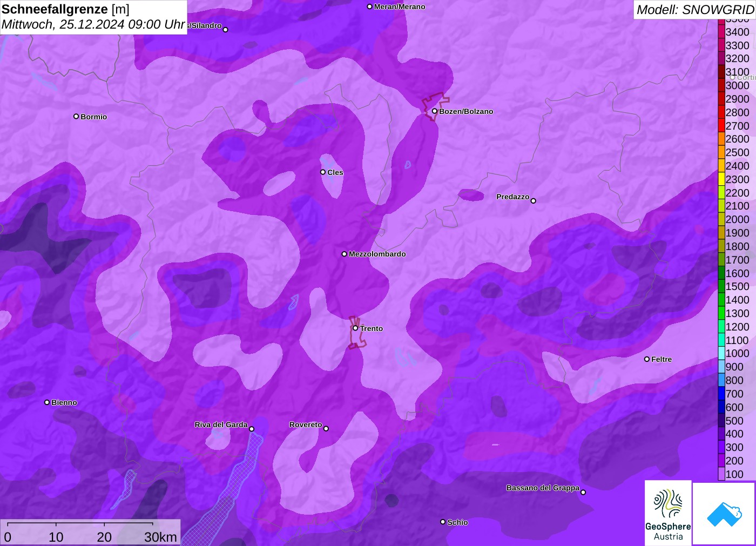
Task: Click the Mezzolombardo text label
Action: point(377,254)
